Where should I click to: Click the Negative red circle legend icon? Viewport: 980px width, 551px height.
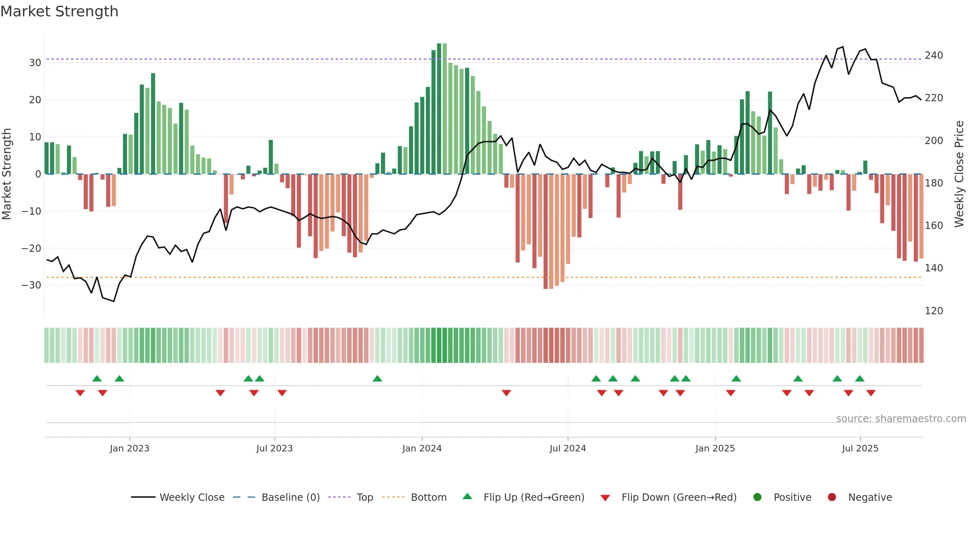(832, 497)
